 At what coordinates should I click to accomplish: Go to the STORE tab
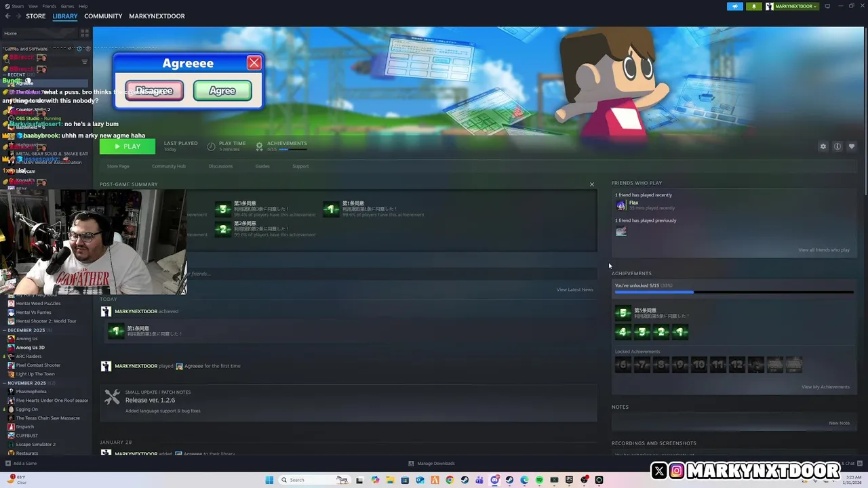(36, 16)
